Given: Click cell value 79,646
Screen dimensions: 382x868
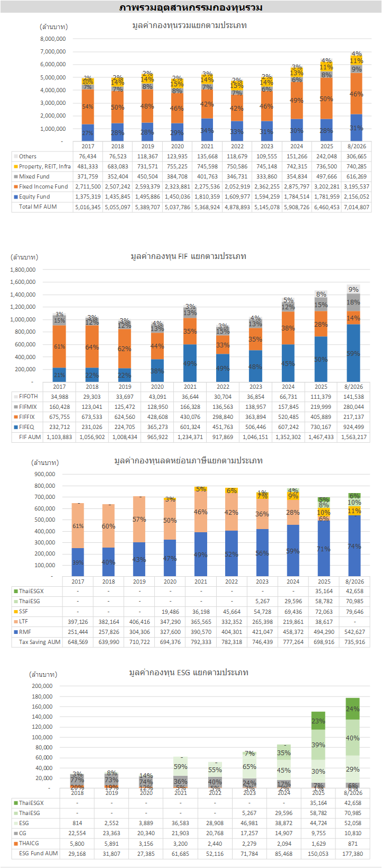Looking at the screenshot, I should coord(355,612).
